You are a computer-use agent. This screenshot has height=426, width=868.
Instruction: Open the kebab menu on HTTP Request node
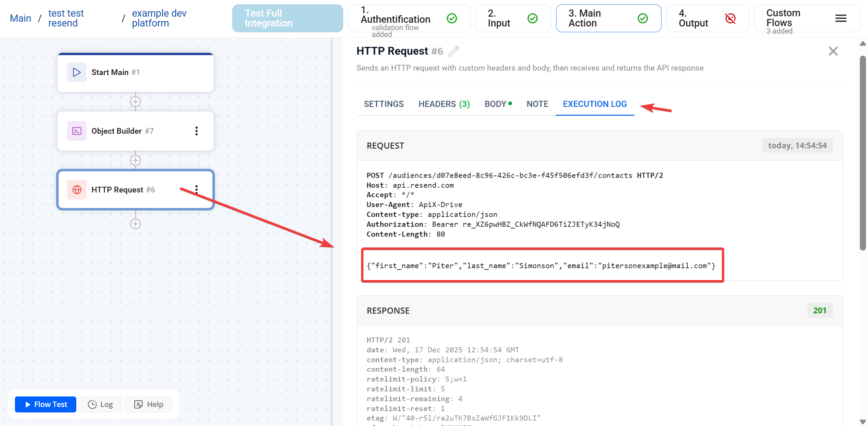point(196,190)
